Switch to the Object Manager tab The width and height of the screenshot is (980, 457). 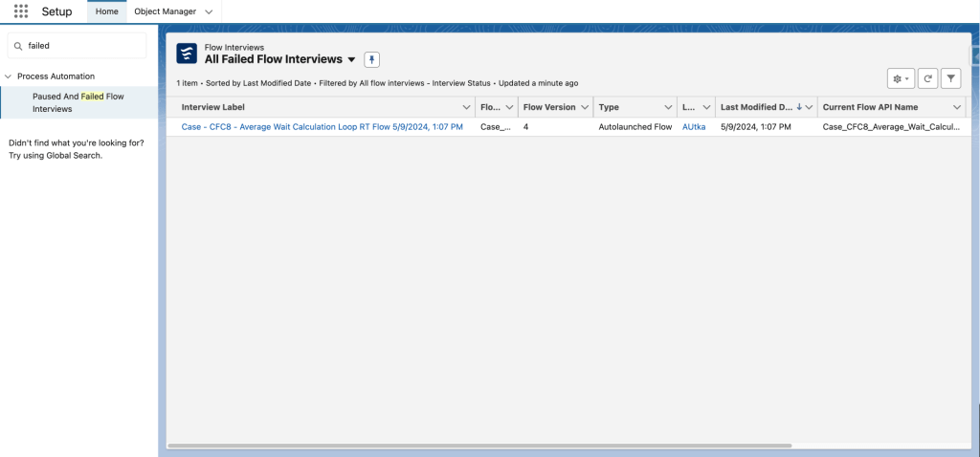(165, 11)
